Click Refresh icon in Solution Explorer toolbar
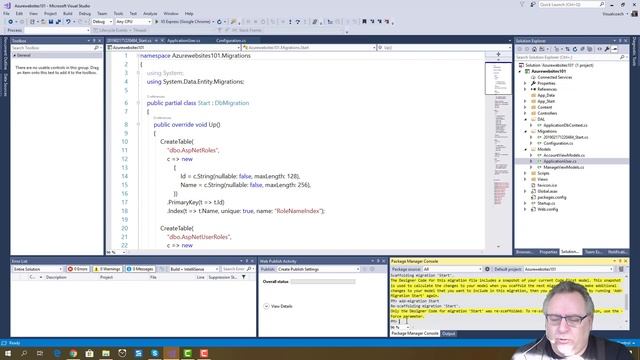 575,49
